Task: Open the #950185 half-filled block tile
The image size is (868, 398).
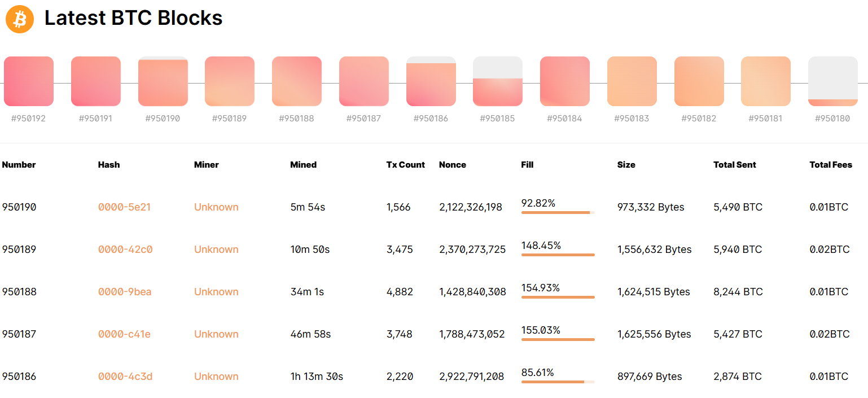Action: coord(498,81)
